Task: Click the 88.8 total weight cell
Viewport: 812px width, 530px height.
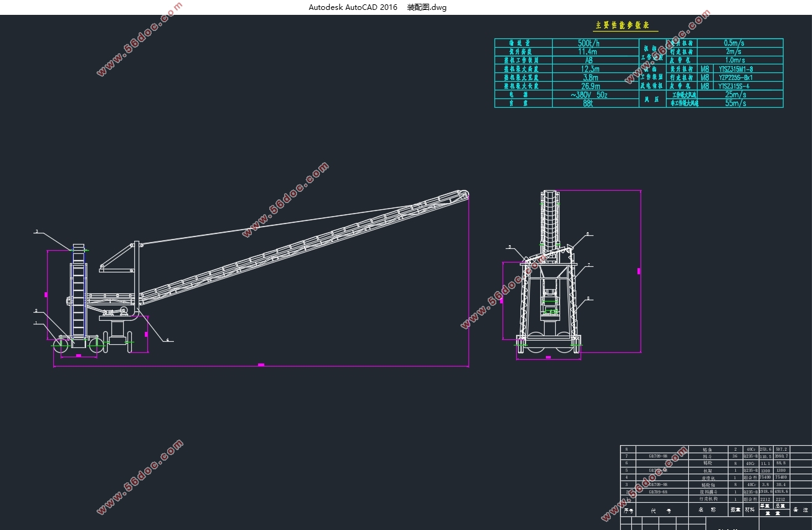Action: click(x=781, y=463)
